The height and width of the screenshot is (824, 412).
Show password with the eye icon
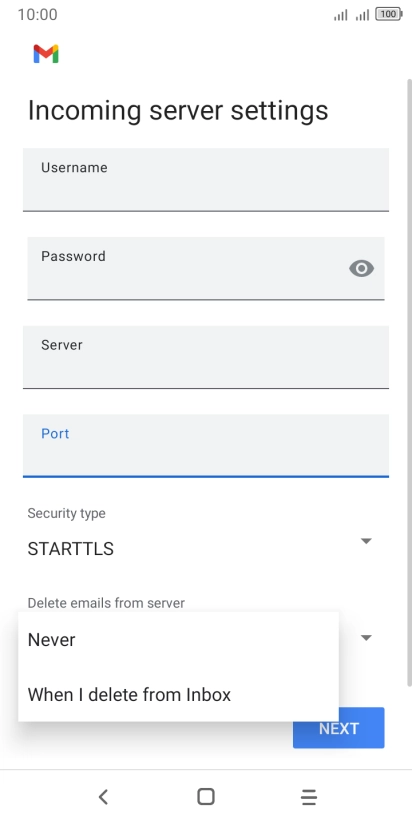tap(362, 269)
